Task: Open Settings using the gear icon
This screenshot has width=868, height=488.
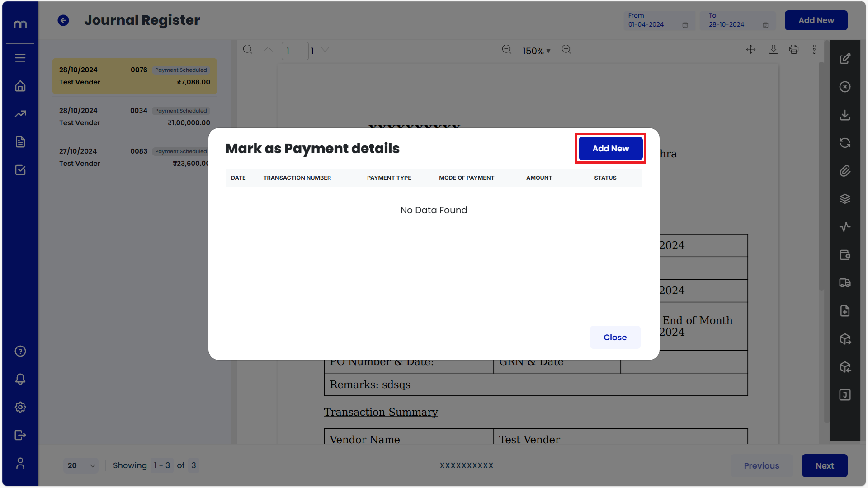Action: (x=20, y=407)
